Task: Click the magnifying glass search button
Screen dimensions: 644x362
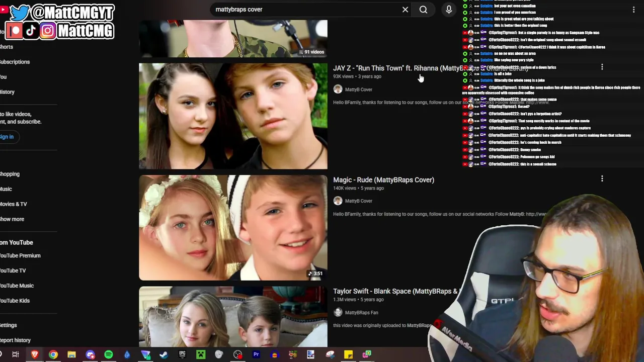Action: pyautogui.click(x=424, y=10)
